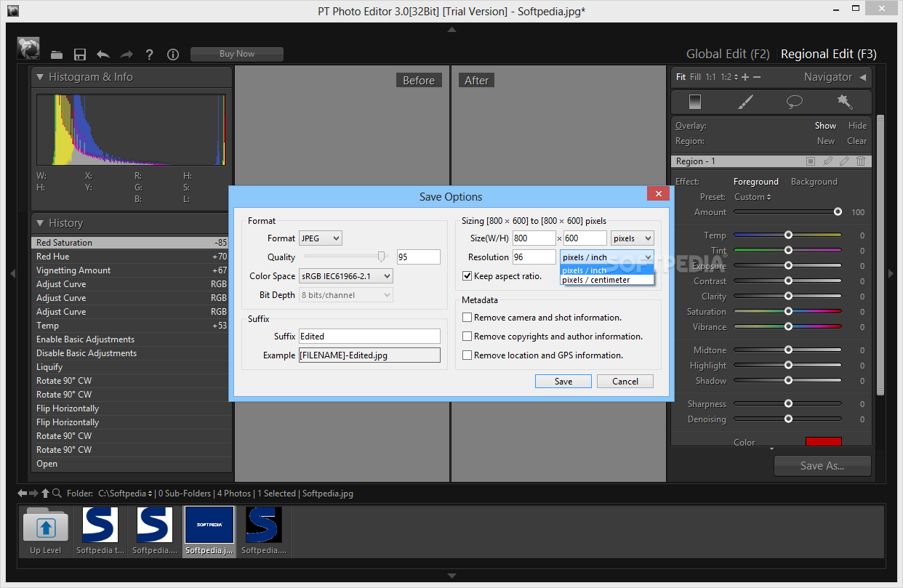Open the Format JPEG dropdown
This screenshot has width=903, height=588.
[x=321, y=238]
